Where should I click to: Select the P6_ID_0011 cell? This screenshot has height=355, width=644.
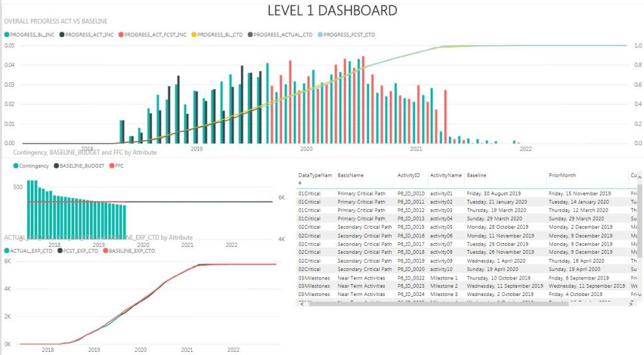(x=411, y=202)
